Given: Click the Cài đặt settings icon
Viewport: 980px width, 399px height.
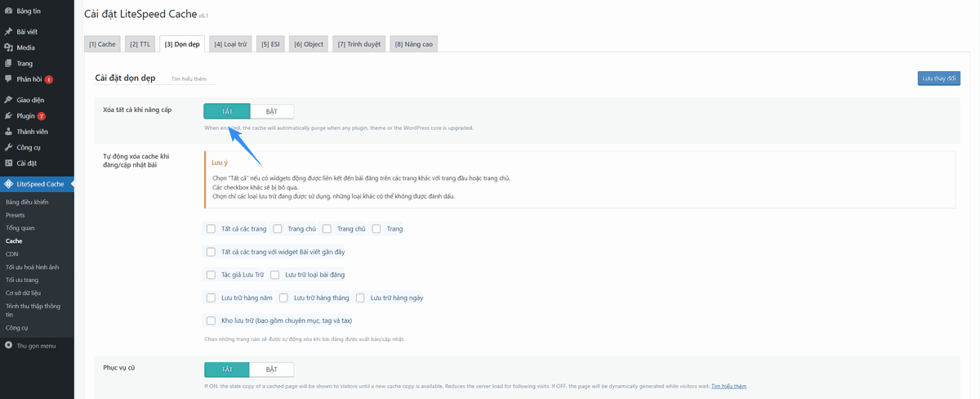Looking at the screenshot, I should [x=8, y=164].
